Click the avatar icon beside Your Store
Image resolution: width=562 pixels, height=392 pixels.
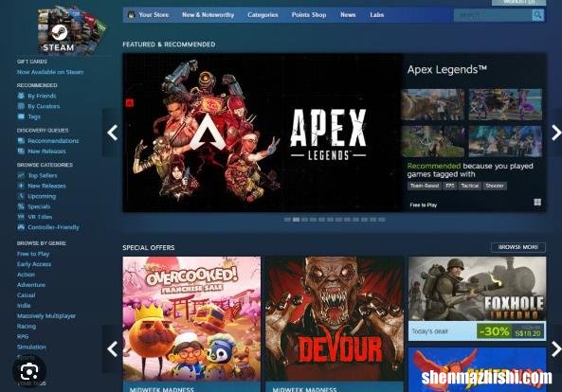(131, 15)
